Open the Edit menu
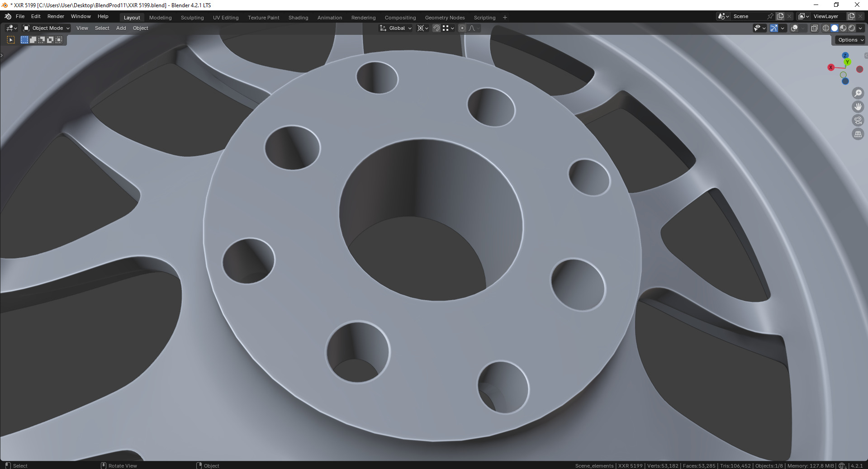 (x=36, y=16)
